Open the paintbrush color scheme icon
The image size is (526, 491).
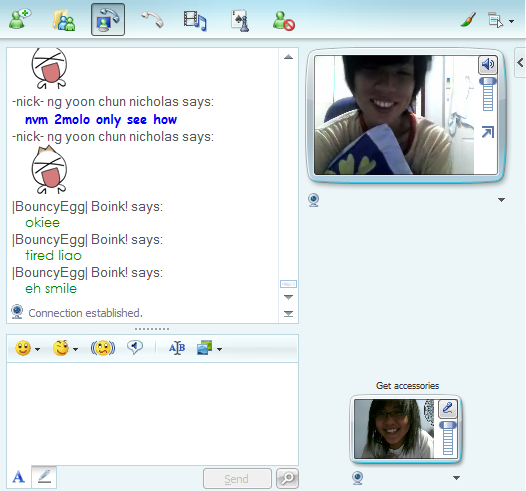pos(468,20)
